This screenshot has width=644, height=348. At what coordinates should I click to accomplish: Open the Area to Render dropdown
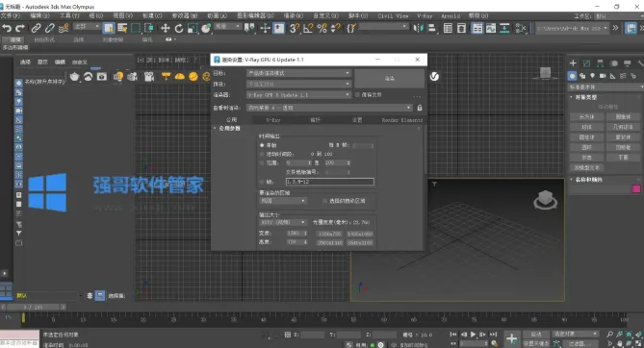(283, 201)
